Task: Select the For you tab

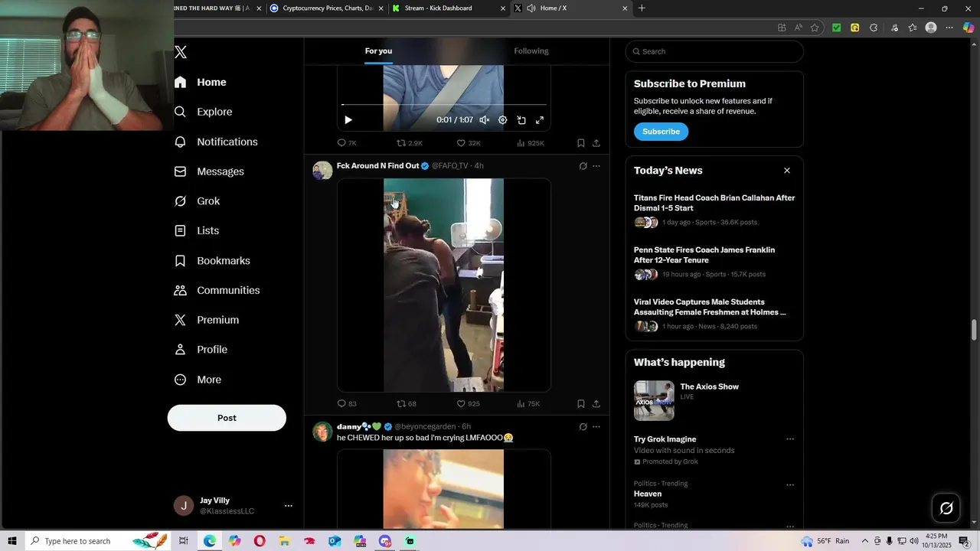Action: point(378,51)
